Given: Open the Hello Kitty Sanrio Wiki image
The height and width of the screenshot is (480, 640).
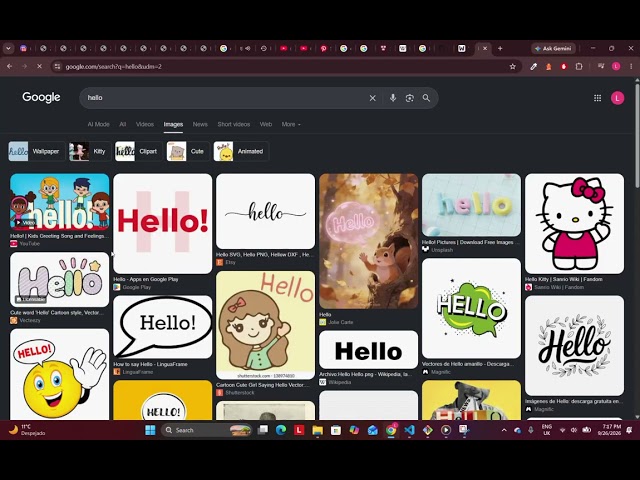Looking at the screenshot, I should [574, 224].
